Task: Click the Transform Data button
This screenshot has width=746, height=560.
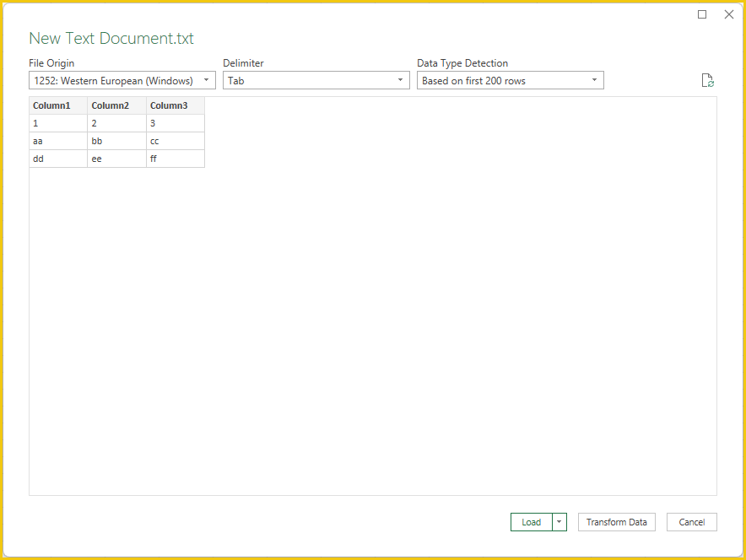Action: pos(617,522)
